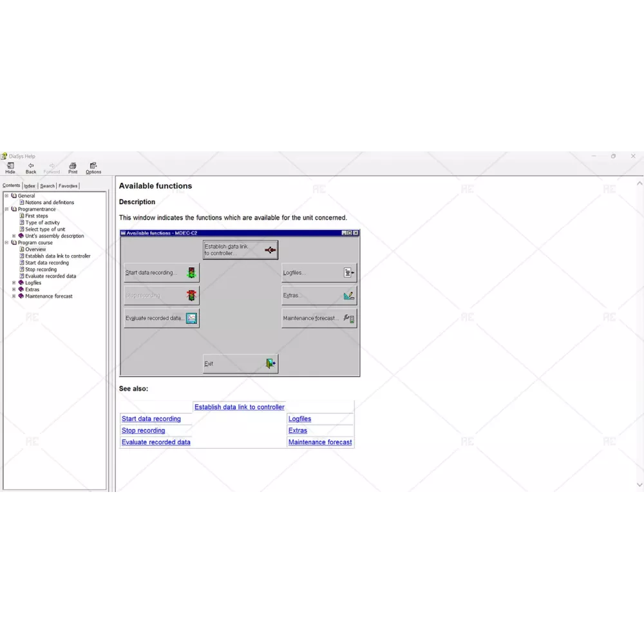Click the Establish data link arrow icon

point(270,250)
